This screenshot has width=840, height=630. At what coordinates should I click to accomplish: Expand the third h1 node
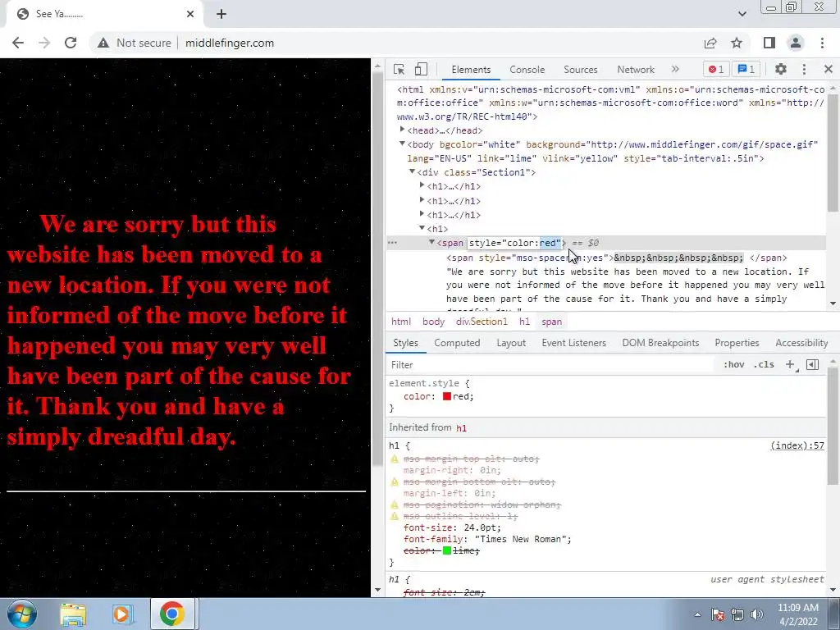[x=422, y=214]
